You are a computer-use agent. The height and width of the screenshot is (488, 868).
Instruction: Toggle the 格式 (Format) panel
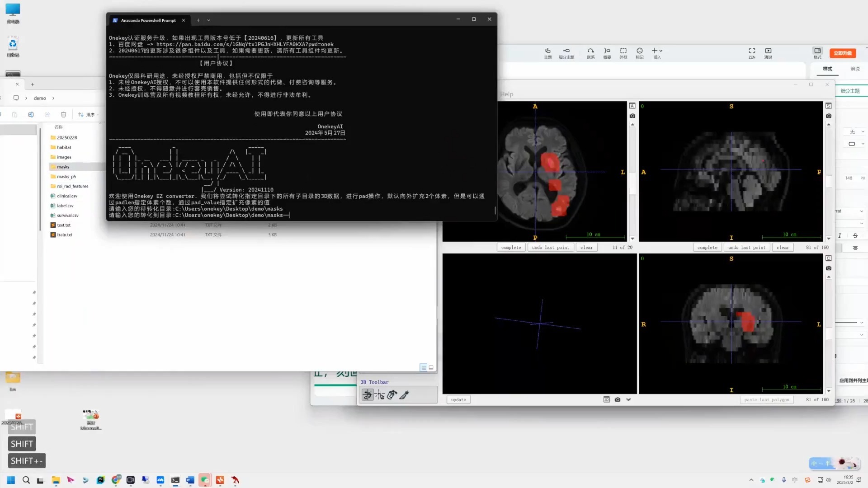[817, 53]
